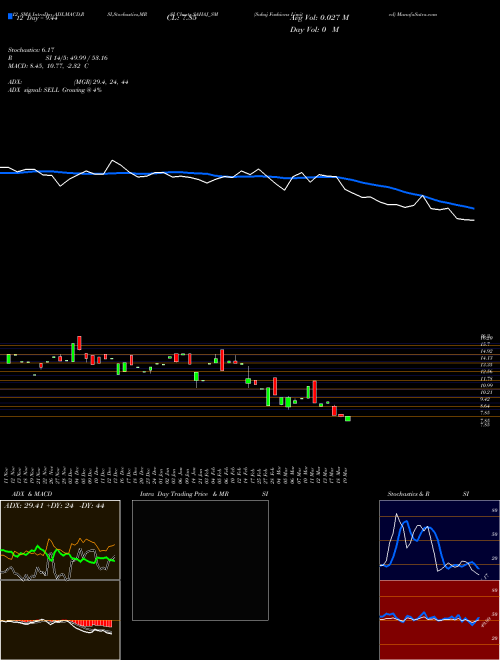Select the '(MGR) 29.4, 24, 44' values
Image resolution: width=500 pixels, height=660 pixels.
(x=101, y=82)
